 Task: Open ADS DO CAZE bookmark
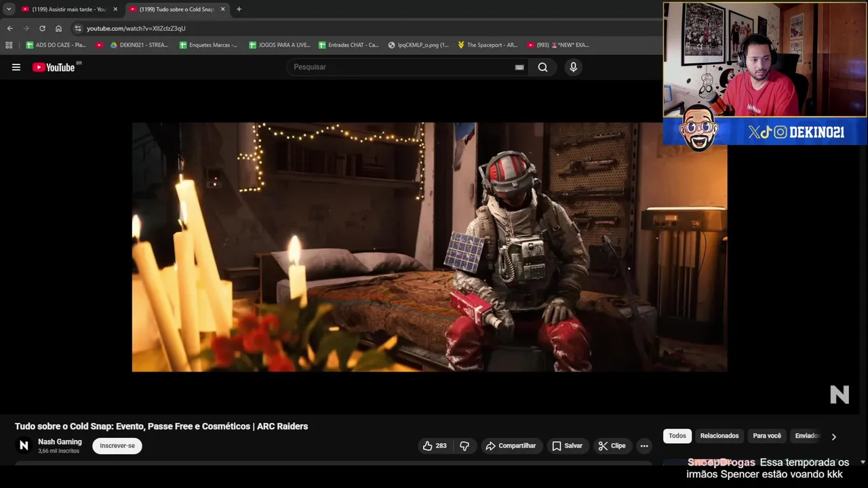point(56,45)
